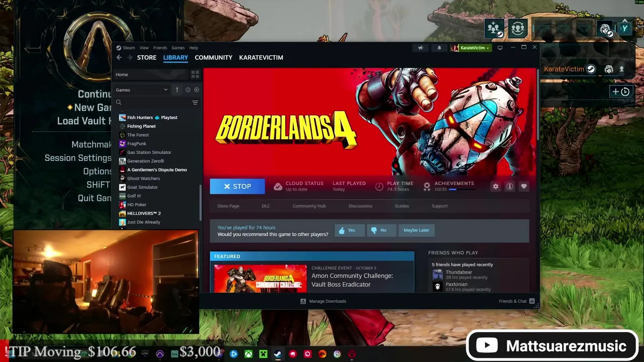Open the EA app in the taskbar
The height and width of the screenshot is (362, 644).
(322, 354)
